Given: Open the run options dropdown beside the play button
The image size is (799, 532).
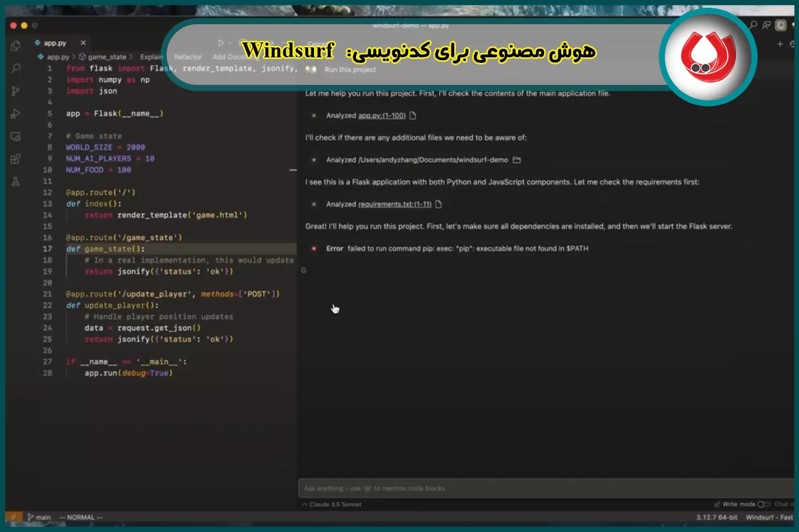Looking at the screenshot, I should coord(231,42).
